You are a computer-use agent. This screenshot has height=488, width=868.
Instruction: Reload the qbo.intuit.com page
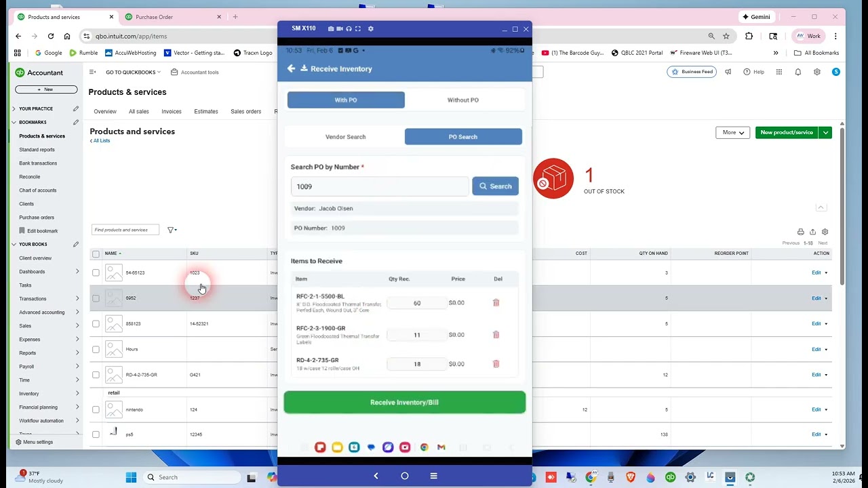coord(51,36)
